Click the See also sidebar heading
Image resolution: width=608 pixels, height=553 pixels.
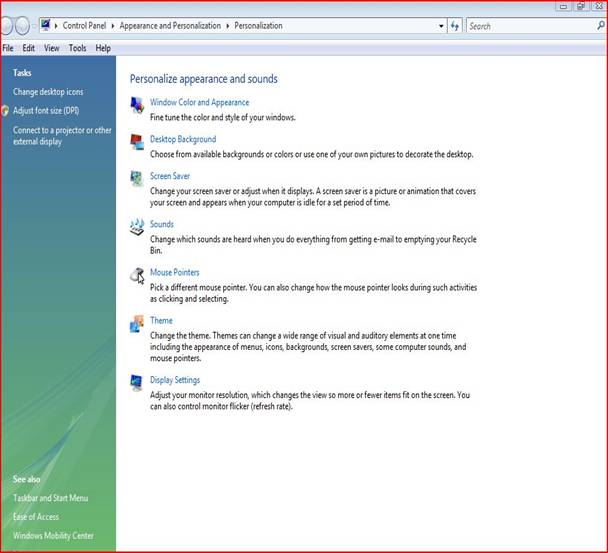(x=26, y=479)
